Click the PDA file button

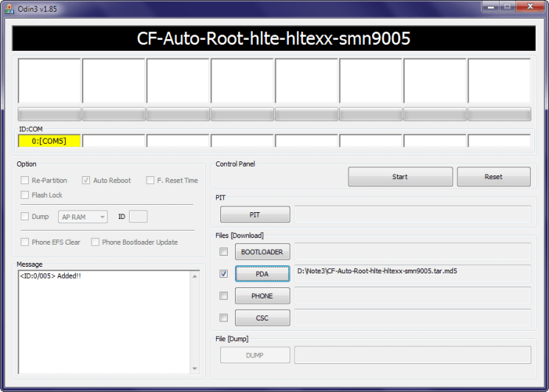point(262,273)
